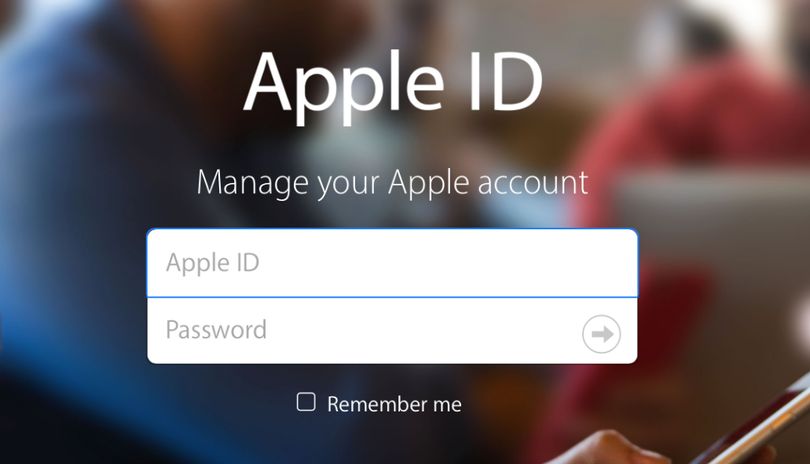
Task: Click into the Password field
Action: pyautogui.click(x=392, y=331)
